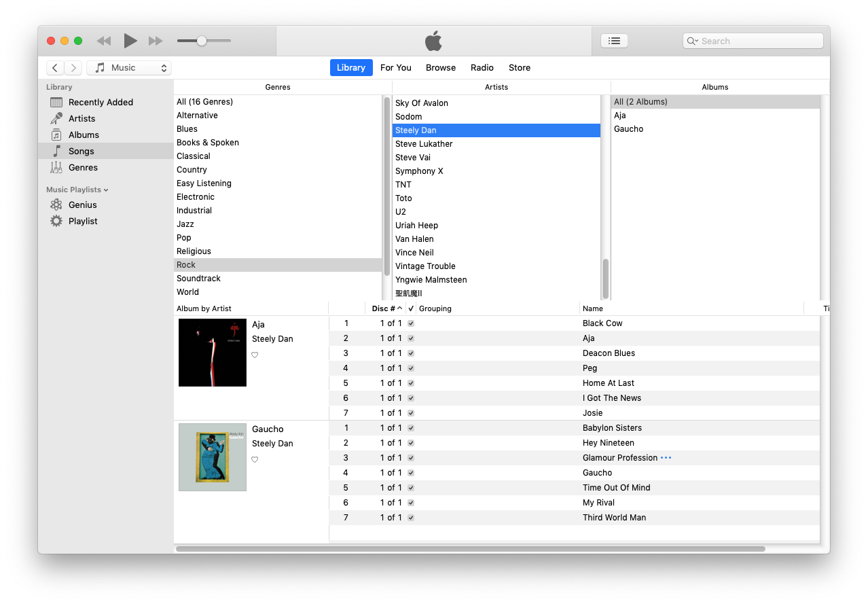Select artist Van Halen
This screenshot has width=868, height=604.
pyautogui.click(x=496, y=239)
